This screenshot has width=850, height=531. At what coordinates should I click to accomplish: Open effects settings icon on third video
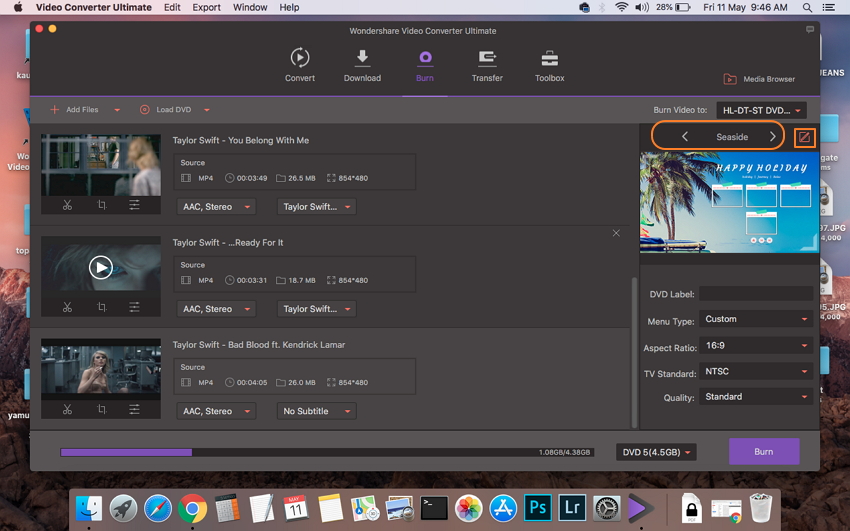click(x=134, y=409)
